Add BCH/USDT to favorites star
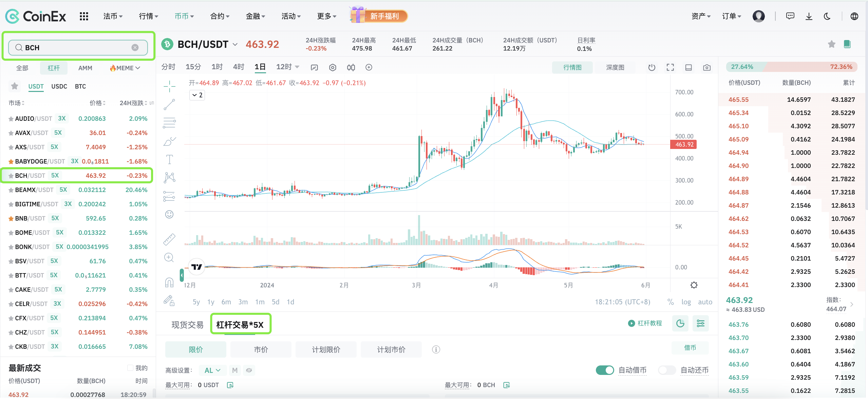This screenshot has height=399, width=868. coord(831,44)
